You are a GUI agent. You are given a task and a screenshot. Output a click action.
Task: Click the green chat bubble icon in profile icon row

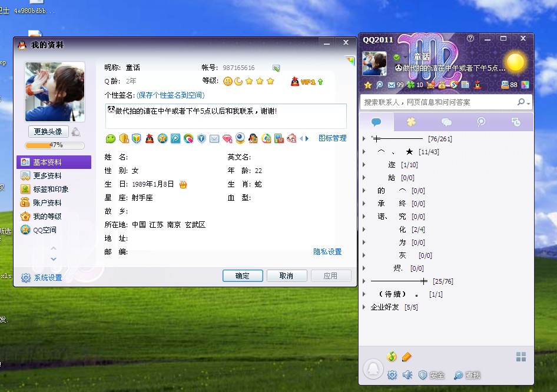(111, 138)
